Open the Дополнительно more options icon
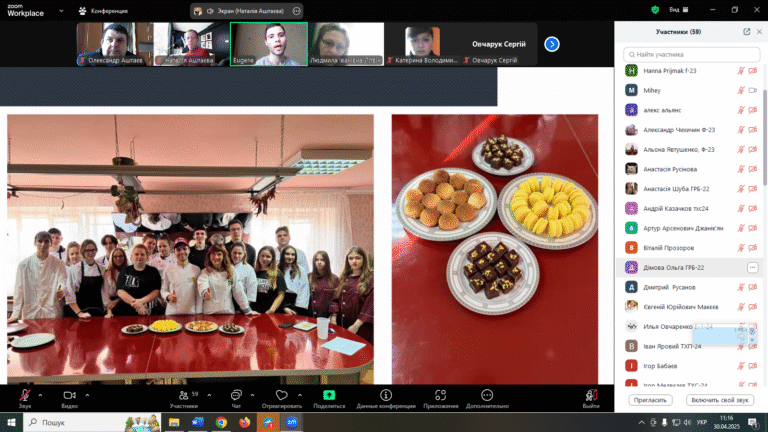The image size is (768, 432). point(487,395)
